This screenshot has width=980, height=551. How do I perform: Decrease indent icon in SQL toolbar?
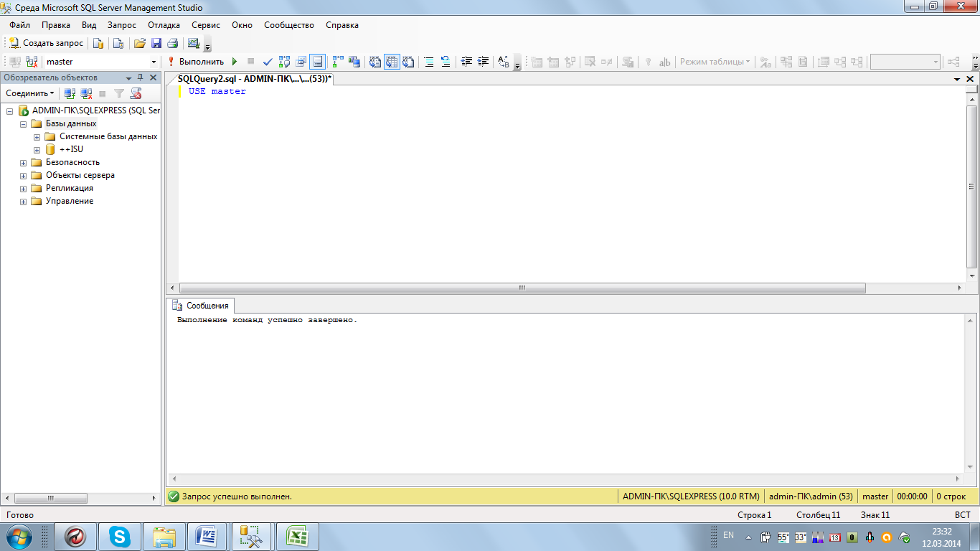[466, 62]
